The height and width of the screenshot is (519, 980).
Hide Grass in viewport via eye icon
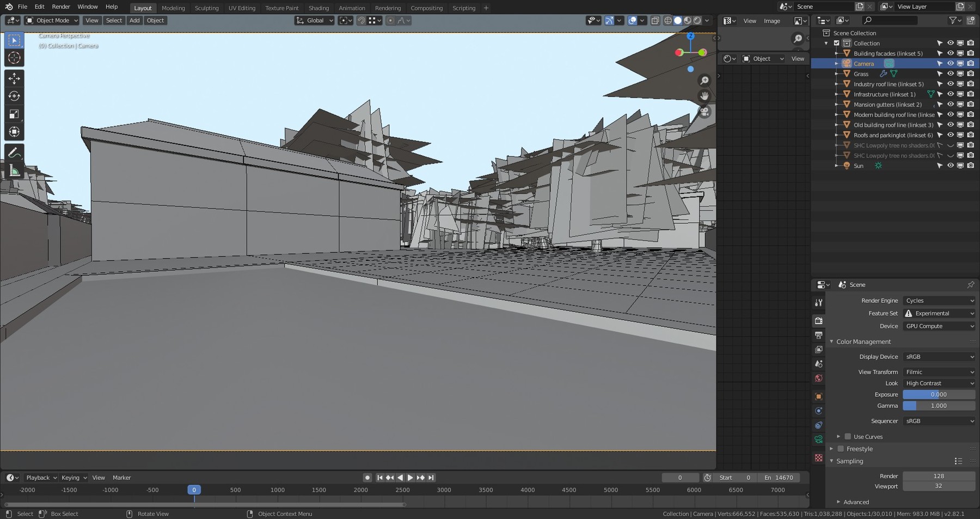pyautogui.click(x=950, y=74)
